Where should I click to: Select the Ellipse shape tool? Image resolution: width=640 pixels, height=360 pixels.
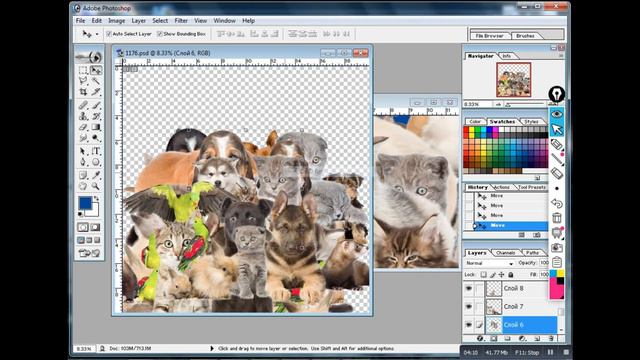(96, 162)
